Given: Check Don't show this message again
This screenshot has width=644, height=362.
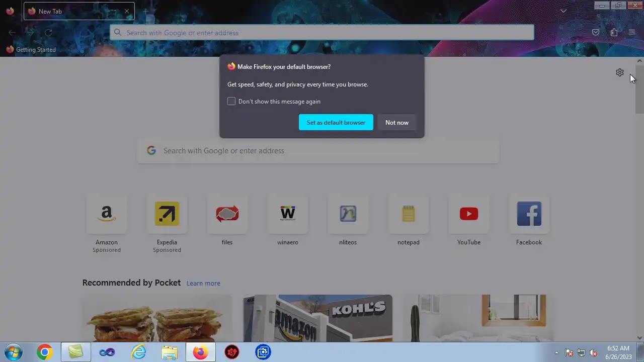Looking at the screenshot, I should tap(231, 102).
